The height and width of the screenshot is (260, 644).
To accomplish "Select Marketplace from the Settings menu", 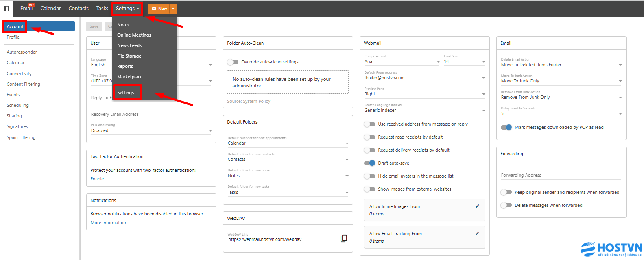I will [x=130, y=77].
